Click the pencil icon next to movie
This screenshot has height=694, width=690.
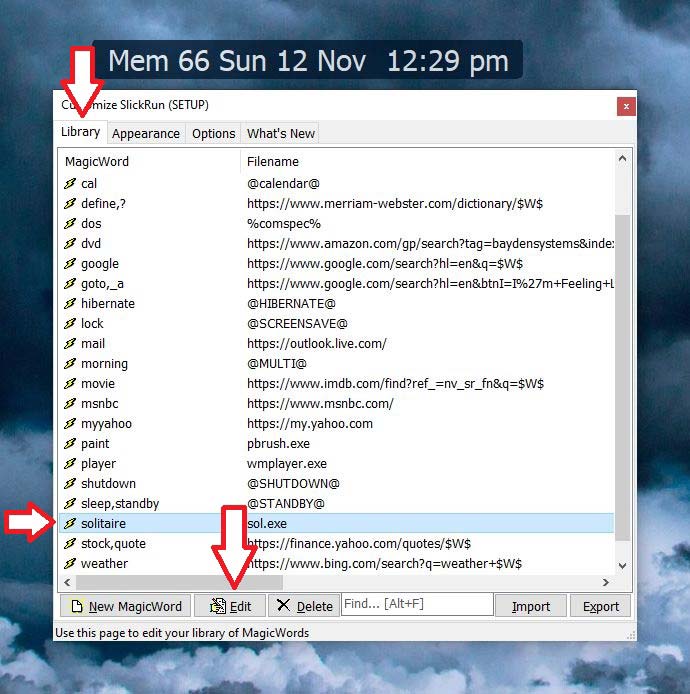(70, 384)
